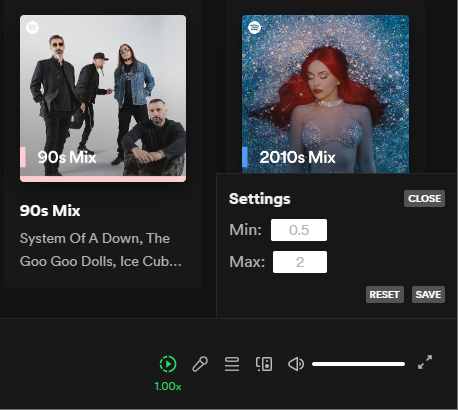458x410 pixels.
Task: Click the Settings heading text
Action: 260,199
